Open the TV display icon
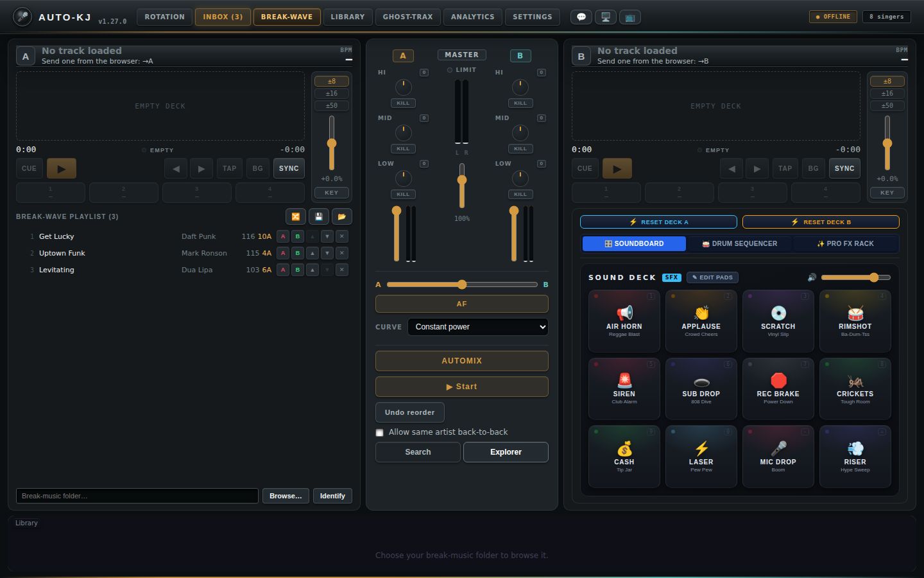Screen dimensions: 924x578 tap(630, 17)
